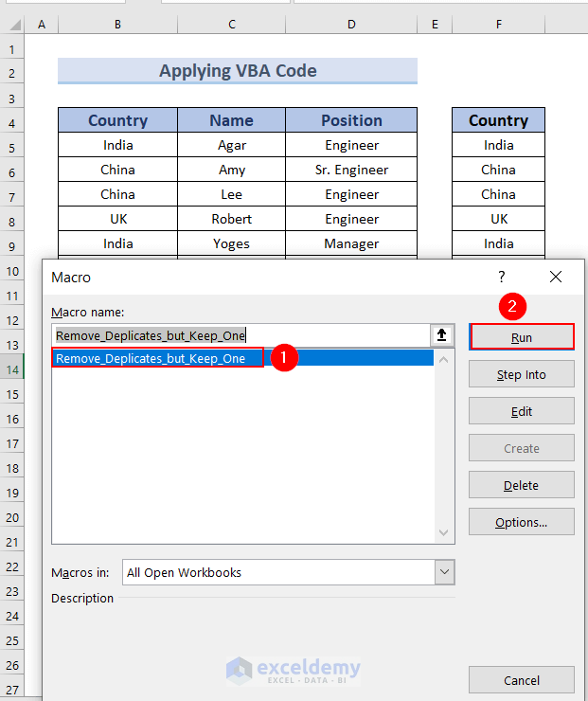This screenshot has width=588, height=701.
Task: Click 'UK' in column F
Action: [x=499, y=219]
